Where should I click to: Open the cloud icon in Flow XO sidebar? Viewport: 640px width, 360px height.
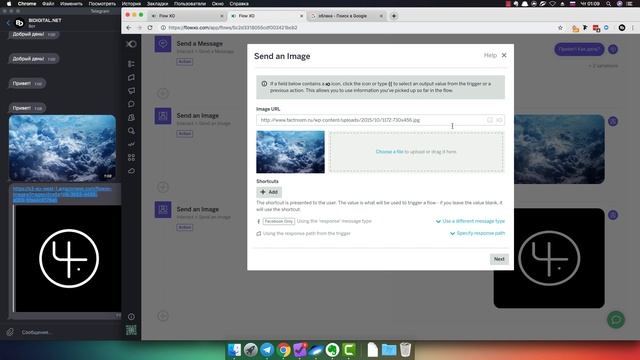(x=131, y=171)
